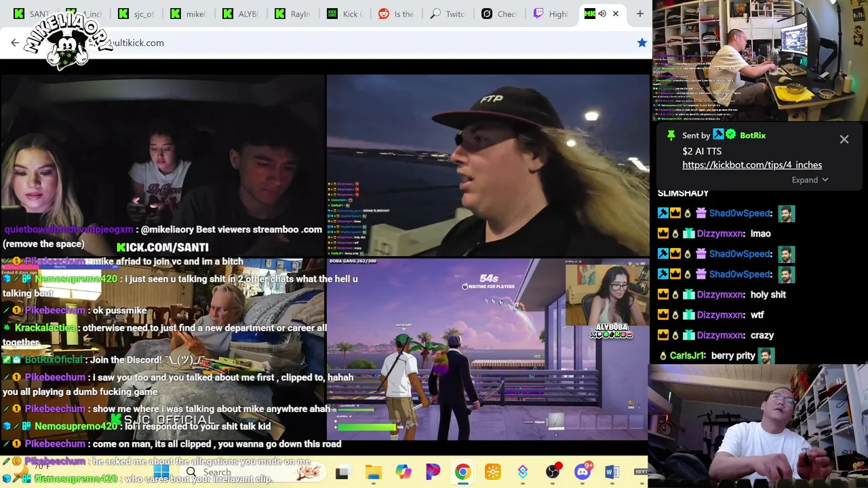Open the Kick Logs tab

[x=344, y=14]
